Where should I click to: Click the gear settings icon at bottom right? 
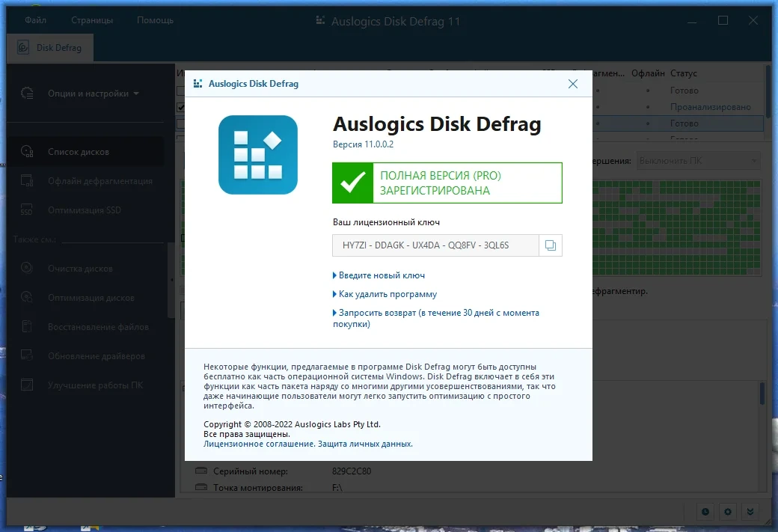[x=728, y=512]
